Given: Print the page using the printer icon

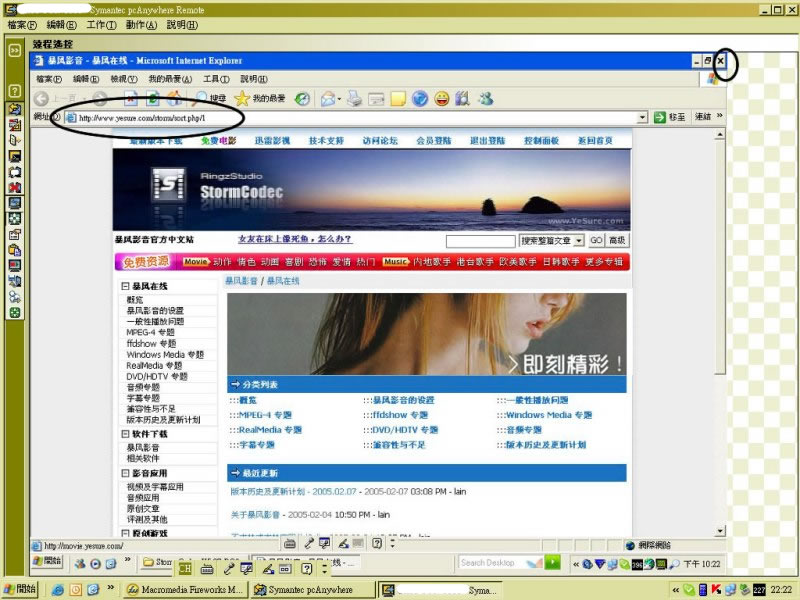Looking at the screenshot, I should (354, 98).
